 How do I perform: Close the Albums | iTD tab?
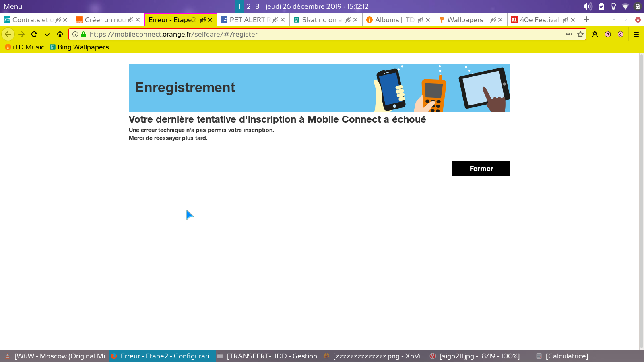tap(428, 20)
